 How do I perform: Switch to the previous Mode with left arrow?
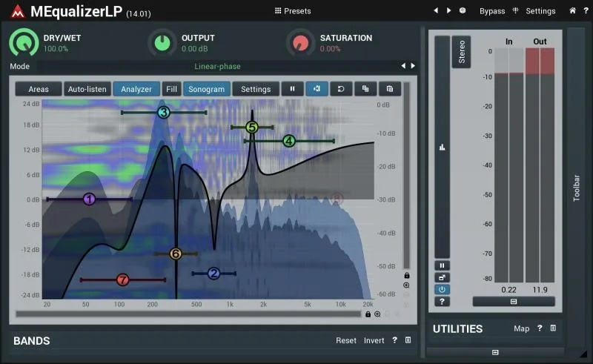pyautogui.click(x=403, y=66)
